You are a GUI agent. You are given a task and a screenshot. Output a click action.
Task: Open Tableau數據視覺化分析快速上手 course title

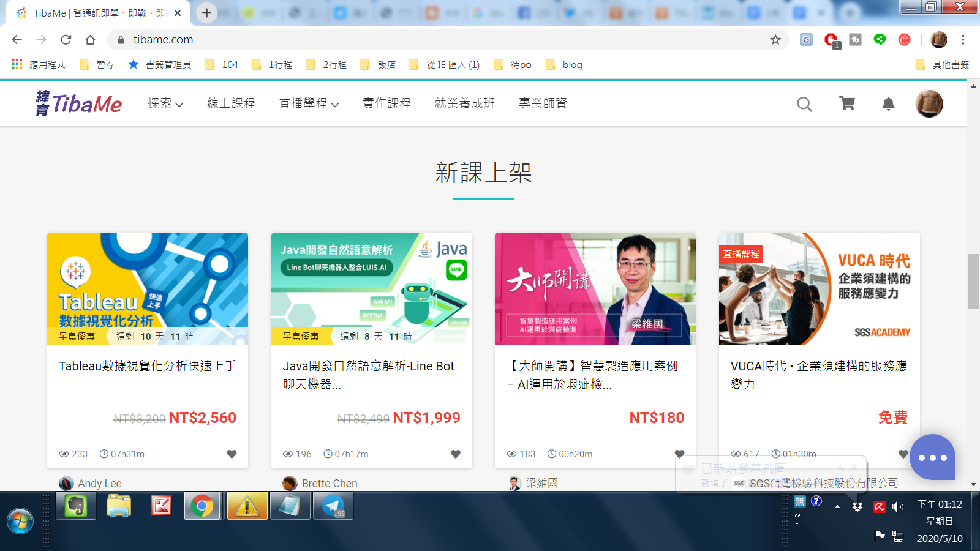pyautogui.click(x=147, y=366)
